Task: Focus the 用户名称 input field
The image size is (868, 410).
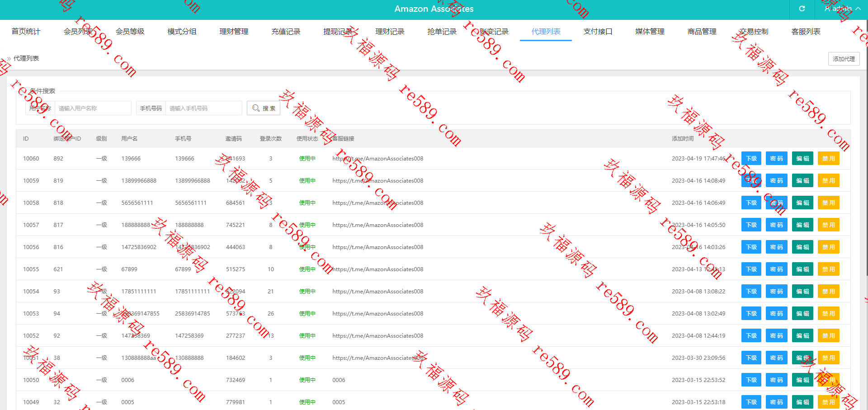Action: tap(93, 108)
